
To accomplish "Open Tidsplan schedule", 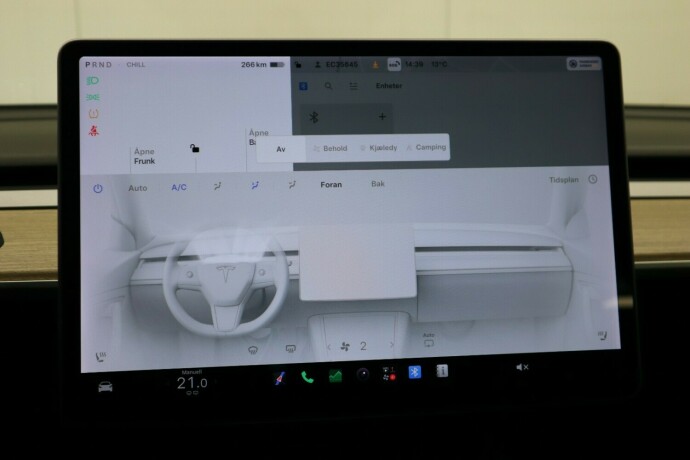I will [x=563, y=180].
